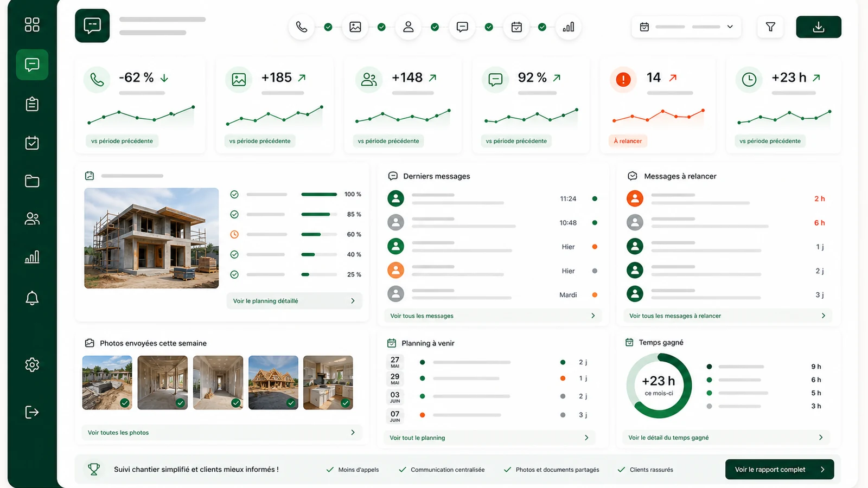
Task: Toggle the check circle on the 85 % row
Action: pos(234,214)
